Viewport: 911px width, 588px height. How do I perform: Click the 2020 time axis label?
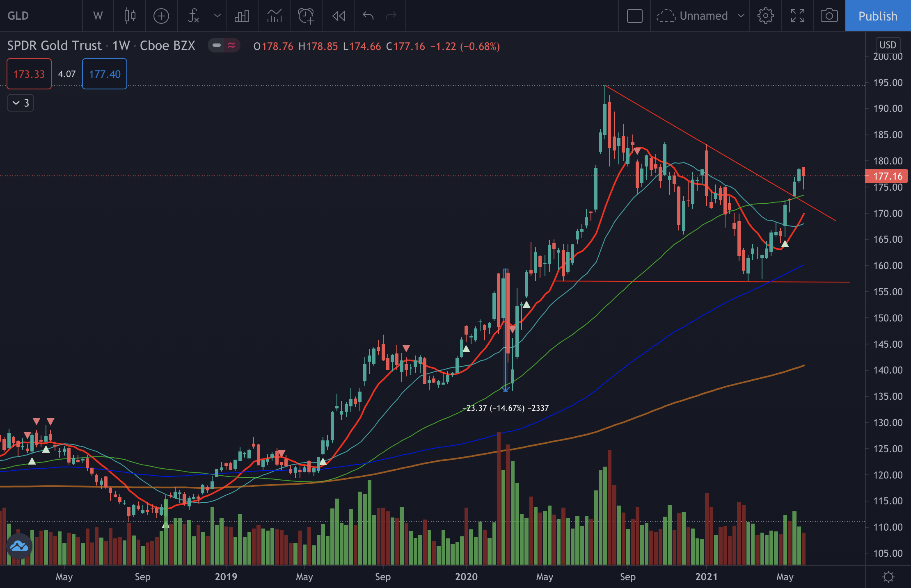pyautogui.click(x=466, y=577)
